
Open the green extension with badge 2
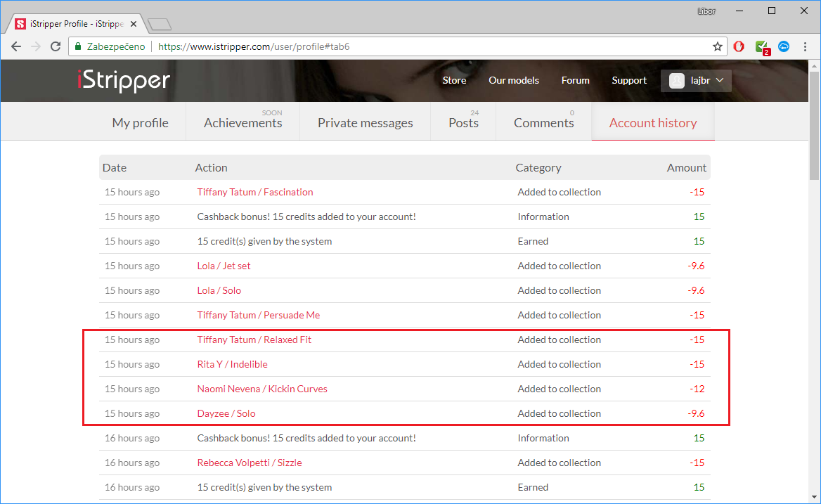click(763, 47)
